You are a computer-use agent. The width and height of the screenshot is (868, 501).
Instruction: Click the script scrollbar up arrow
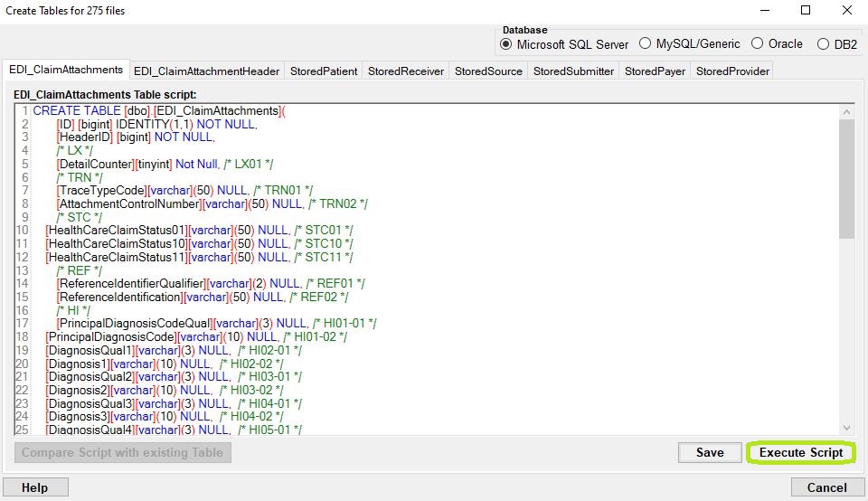pos(846,112)
